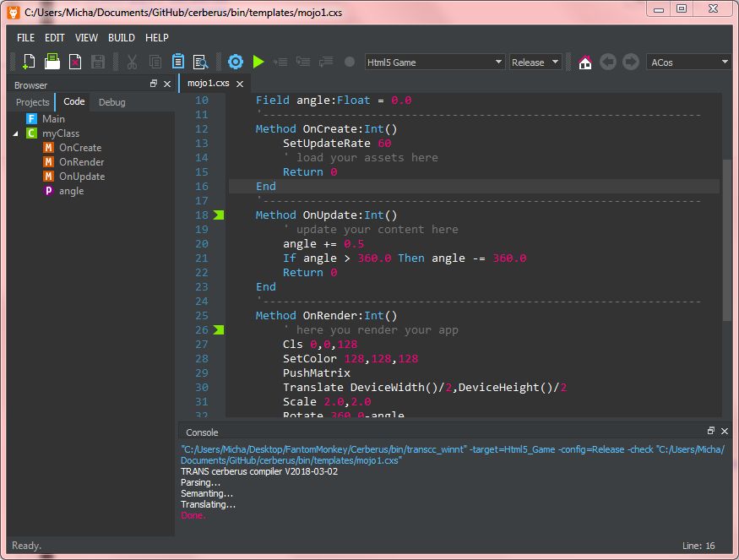Viewport: 739px width, 560px height.
Task: Open the Release configuration dropdown
Action: pos(535,61)
